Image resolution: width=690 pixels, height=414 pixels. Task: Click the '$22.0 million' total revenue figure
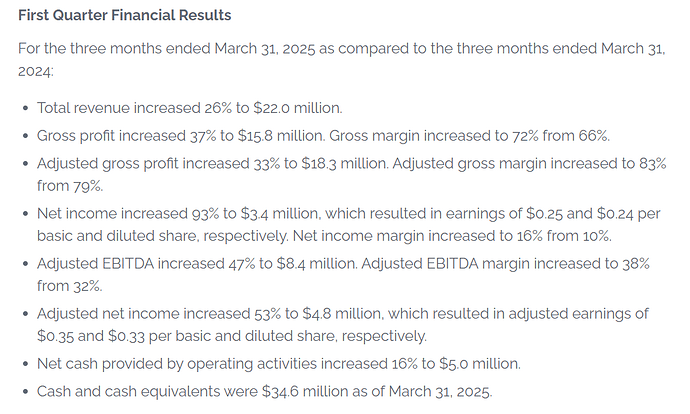coord(297,108)
